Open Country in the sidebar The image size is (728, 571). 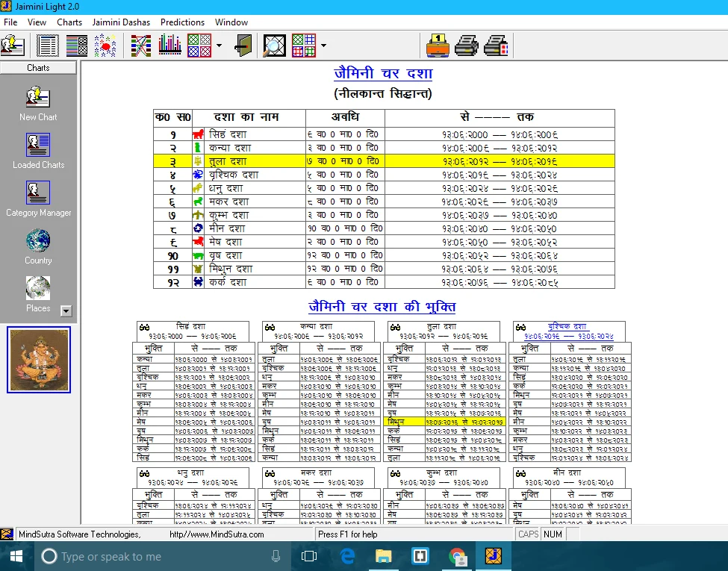pos(38,246)
